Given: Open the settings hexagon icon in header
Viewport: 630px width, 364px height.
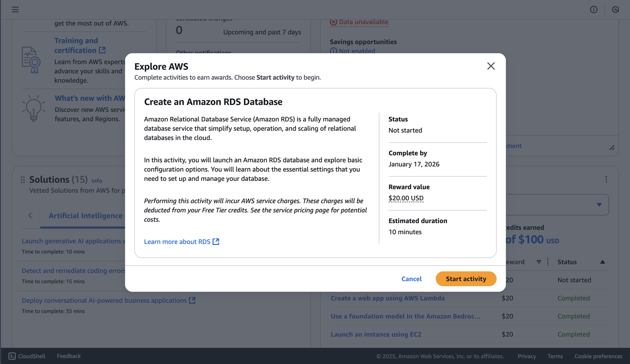Looking at the screenshot, I should coord(615,10).
